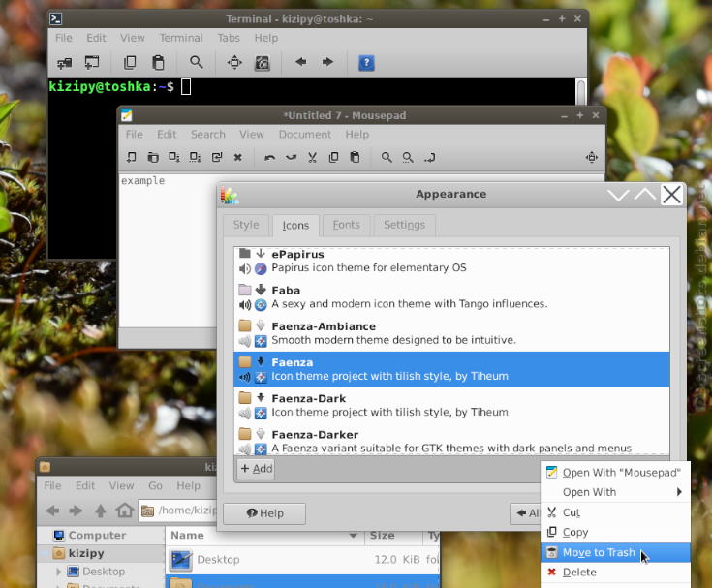Click the Size column header in file manager
This screenshot has width=712, height=588.
point(393,536)
